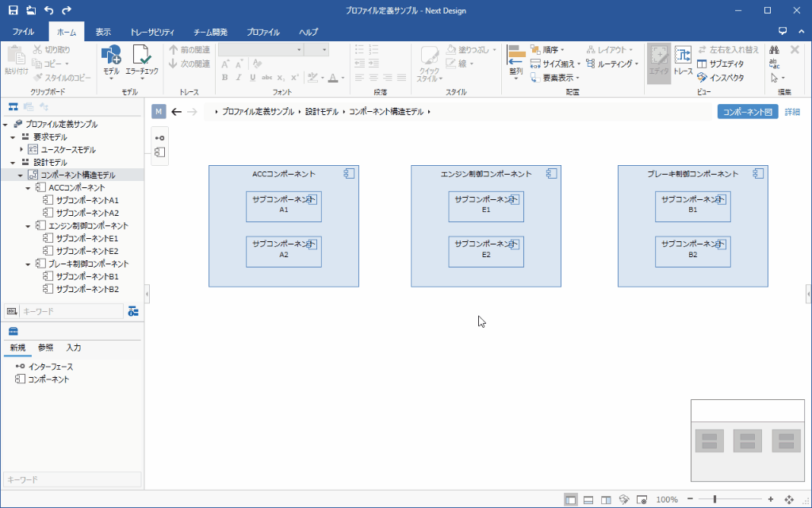The height and width of the screenshot is (508, 812).
Task: Select the エラーチェック (error check) tool
Action: 143,60
